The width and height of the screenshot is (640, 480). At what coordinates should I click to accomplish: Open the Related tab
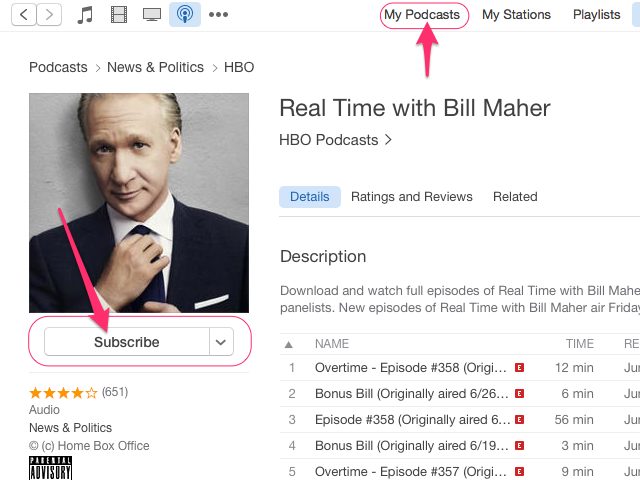(515, 197)
